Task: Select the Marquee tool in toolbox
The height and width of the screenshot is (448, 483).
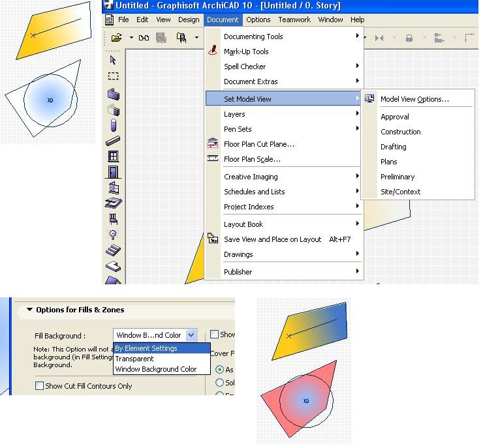Action: pos(113,76)
